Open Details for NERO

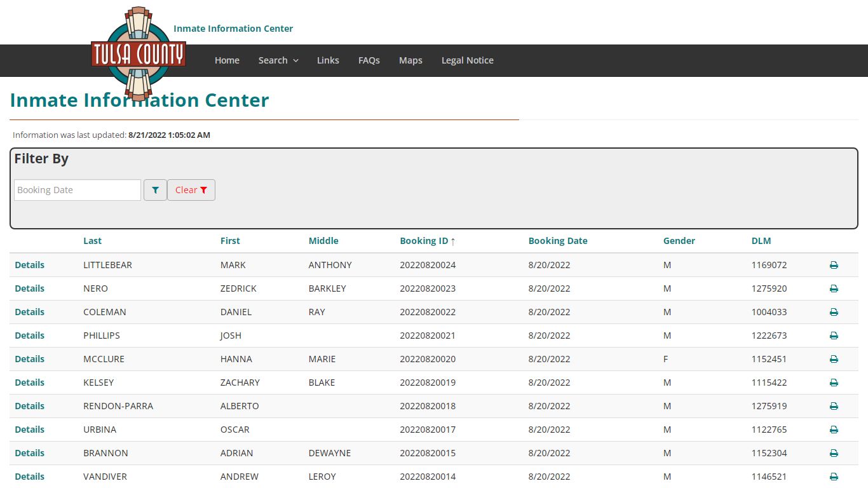(30, 288)
